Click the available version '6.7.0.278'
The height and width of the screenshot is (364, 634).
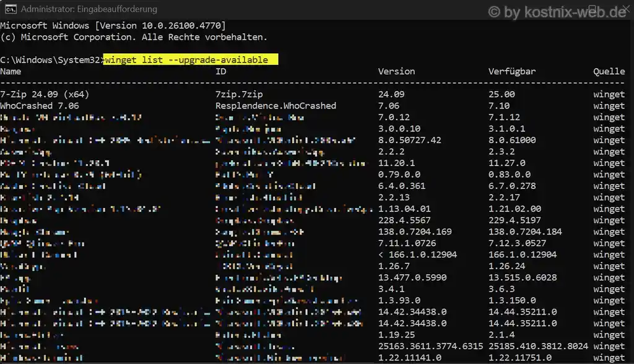(x=512, y=186)
